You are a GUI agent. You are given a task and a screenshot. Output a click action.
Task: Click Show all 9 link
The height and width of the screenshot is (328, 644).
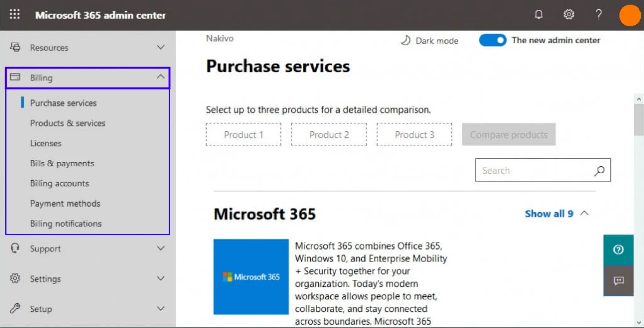coord(549,214)
